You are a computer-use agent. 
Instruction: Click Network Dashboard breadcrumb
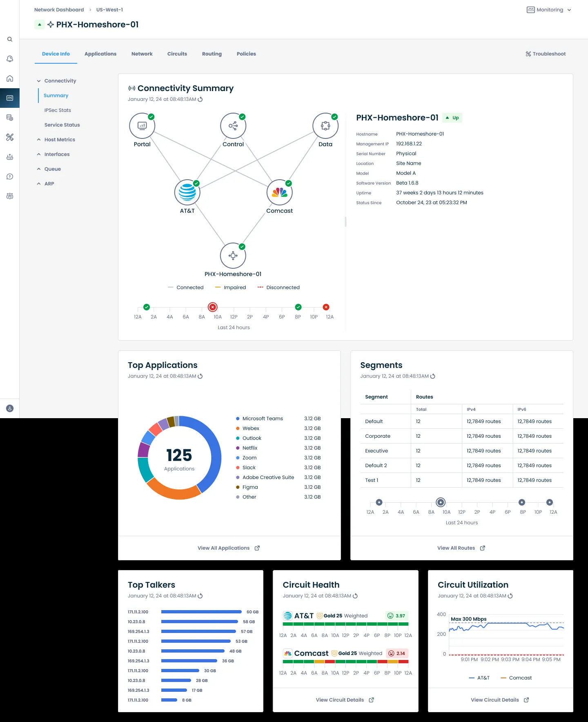pos(59,10)
